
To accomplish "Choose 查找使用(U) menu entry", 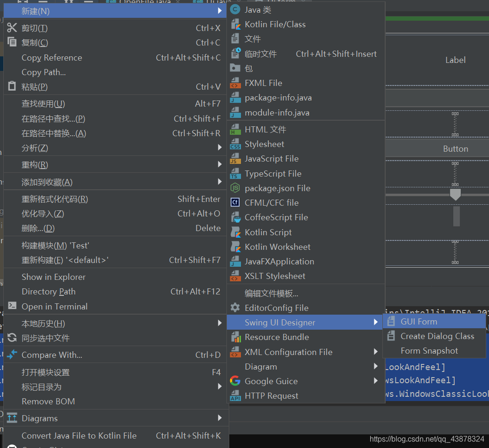I will (x=115, y=103).
